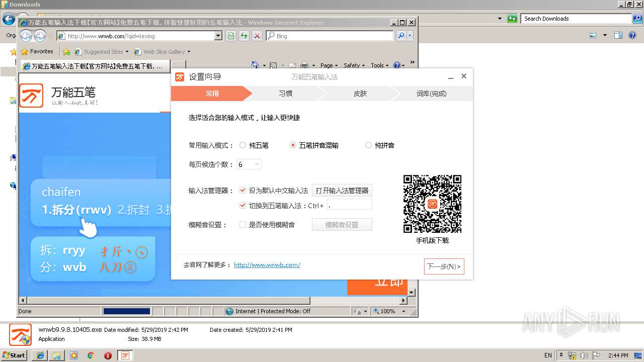The image size is (644, 362).
Task: Expand the IE command bar overflow chevron
Action: coord(412,62)
